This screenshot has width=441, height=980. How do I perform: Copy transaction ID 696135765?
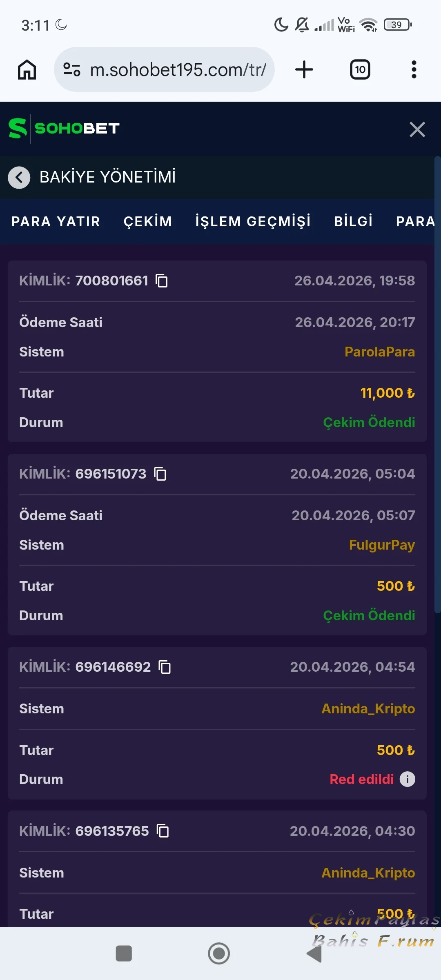pyautogui.click(x=163, y=831)
